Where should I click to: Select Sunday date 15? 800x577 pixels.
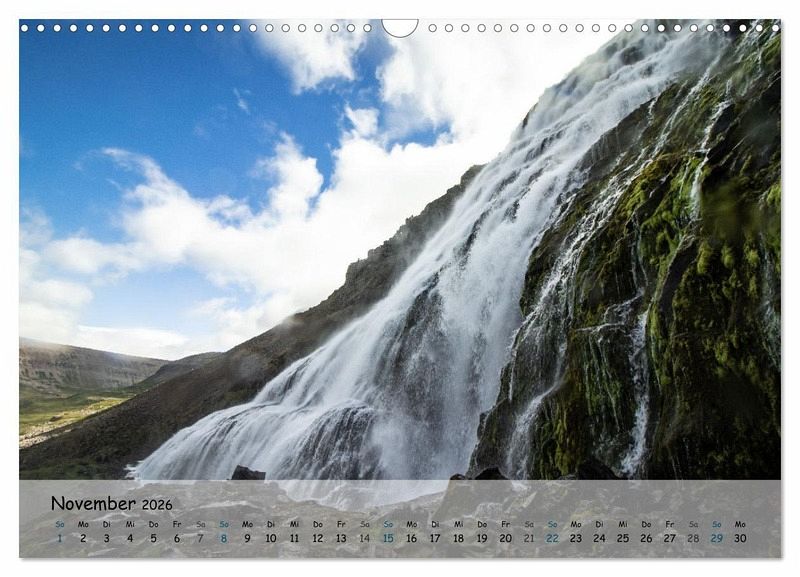[x=388, y=538]
